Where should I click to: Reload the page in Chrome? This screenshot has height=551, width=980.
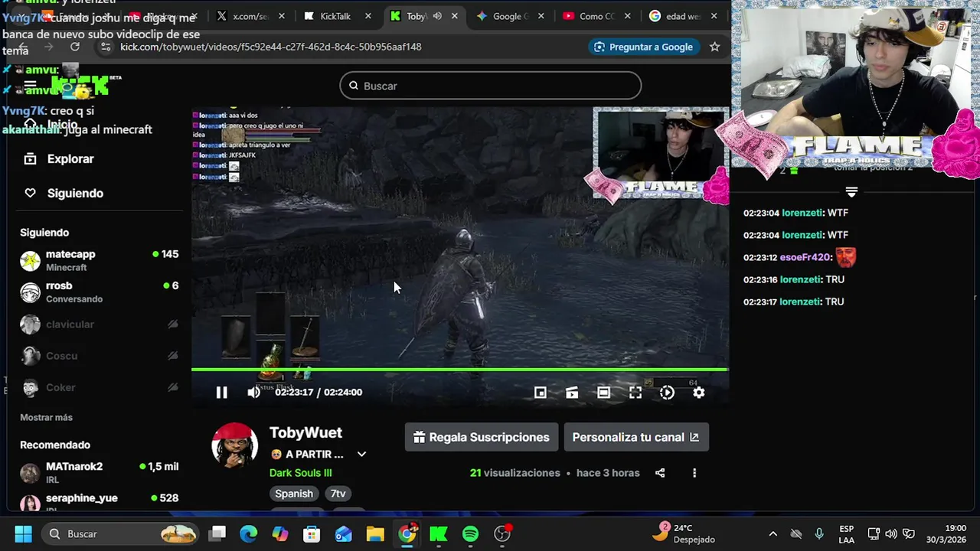click(74, 47)
